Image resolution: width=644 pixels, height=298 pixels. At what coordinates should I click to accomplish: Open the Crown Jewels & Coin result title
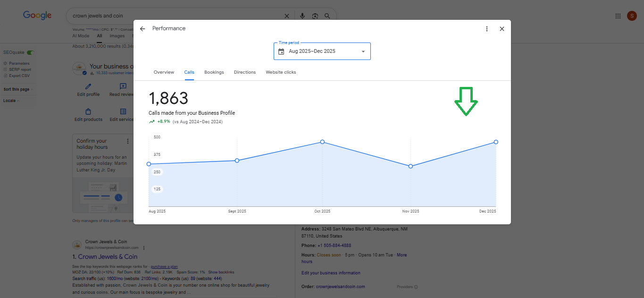108,257
